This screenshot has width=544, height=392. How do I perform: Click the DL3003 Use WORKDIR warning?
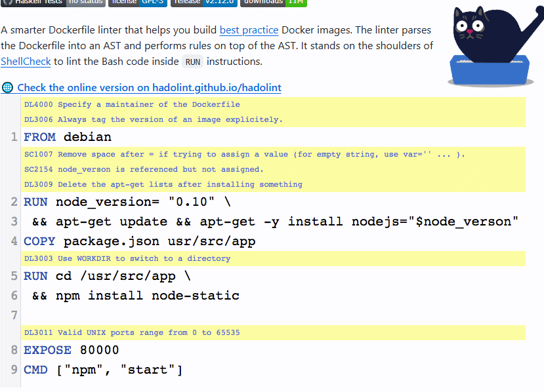(127, 258)
